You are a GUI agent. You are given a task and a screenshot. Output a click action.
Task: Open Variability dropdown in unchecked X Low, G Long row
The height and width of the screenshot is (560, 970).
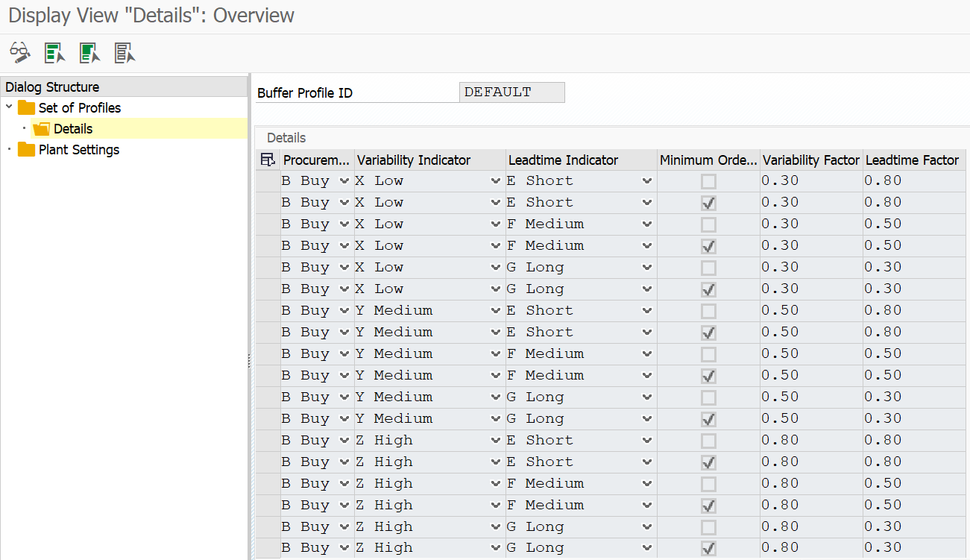[x=496, y=268]
